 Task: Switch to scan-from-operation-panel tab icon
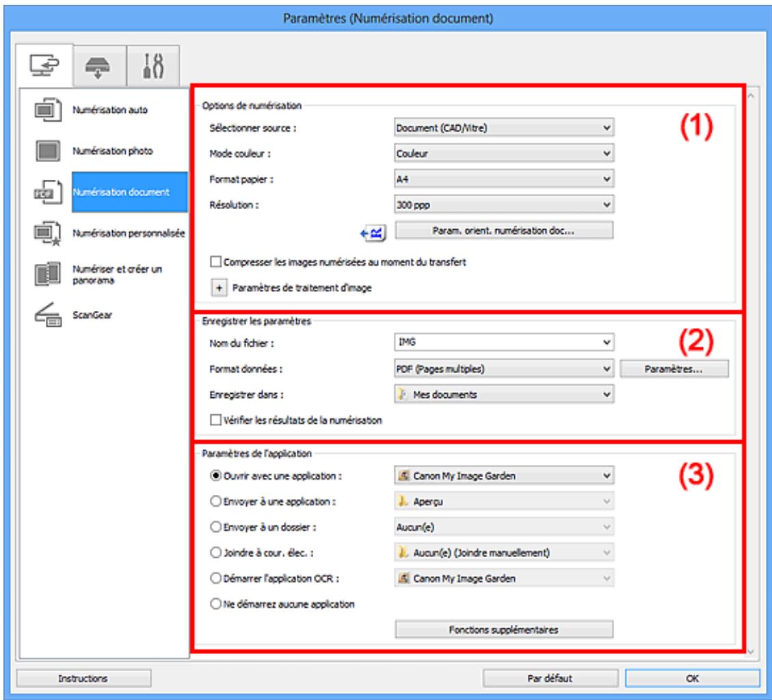pos(98,67)
